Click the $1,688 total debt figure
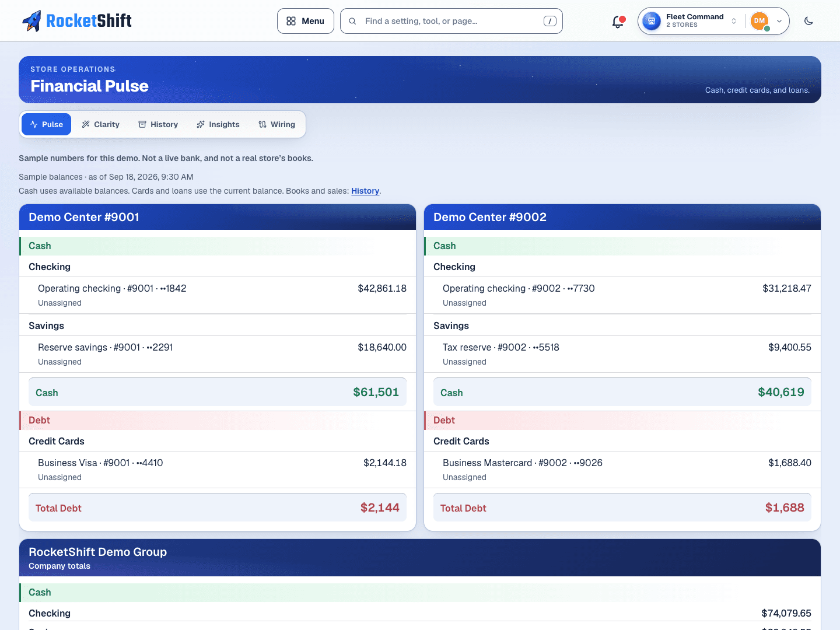 [785, 508]
